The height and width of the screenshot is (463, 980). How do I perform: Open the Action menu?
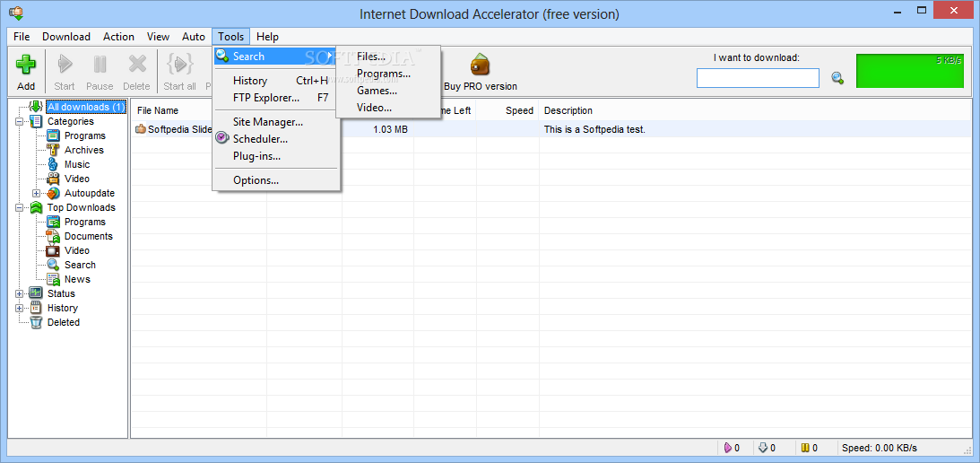[118, 36]
